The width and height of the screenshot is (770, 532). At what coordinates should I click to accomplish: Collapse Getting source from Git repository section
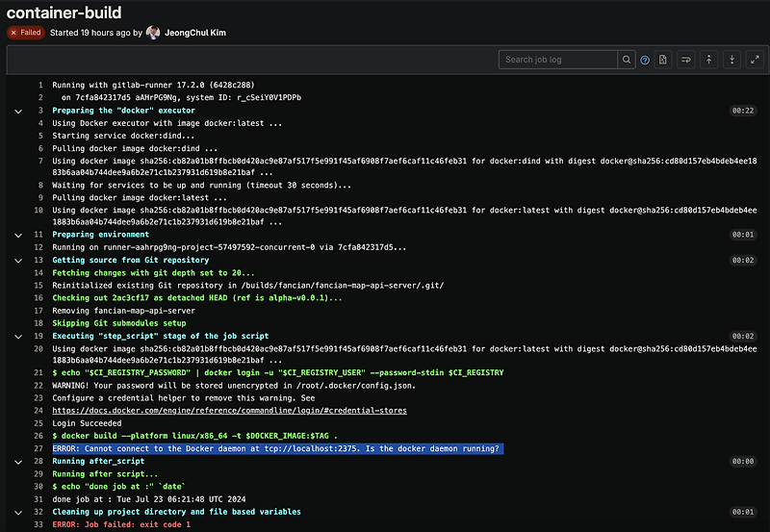[18, 261]
